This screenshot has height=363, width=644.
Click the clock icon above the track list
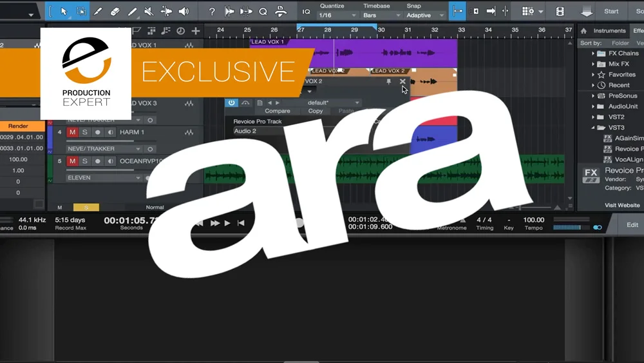pos(181,31)
